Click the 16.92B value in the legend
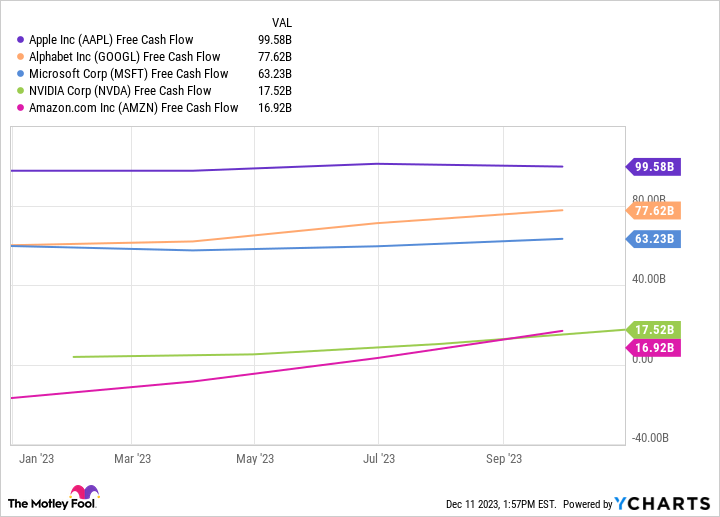This screenshot has width=720, height=517. click(275, 108)
